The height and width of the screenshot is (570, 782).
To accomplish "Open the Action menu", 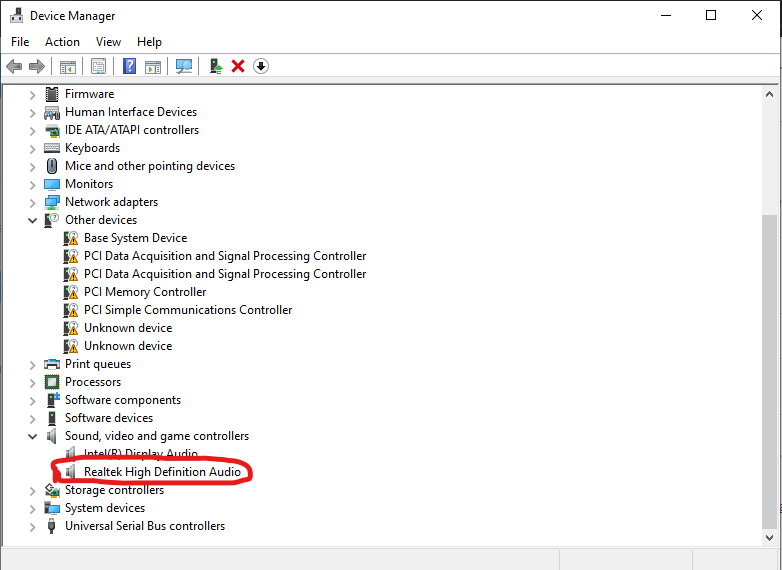I will [x=62, y=42].
